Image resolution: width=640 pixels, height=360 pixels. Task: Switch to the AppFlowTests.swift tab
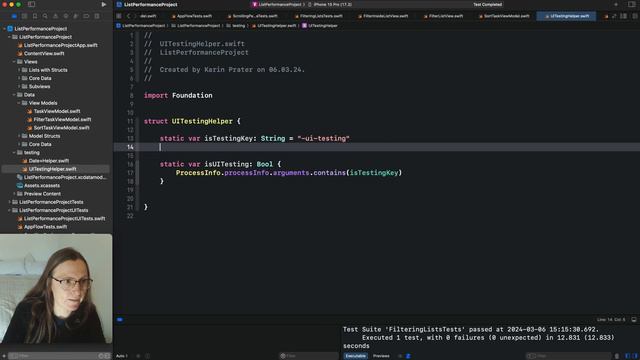tap(192, 16)
